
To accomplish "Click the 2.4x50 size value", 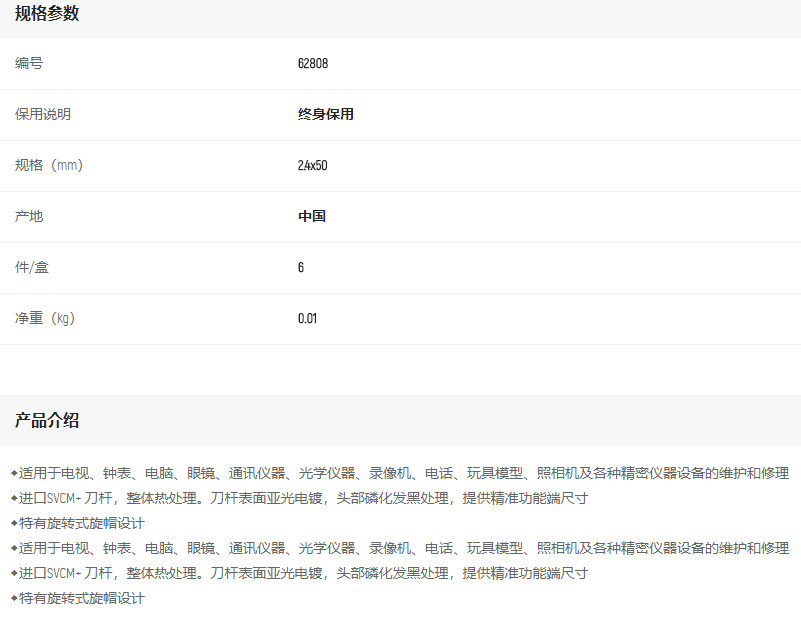I will pyautogui.click(x=313, y=165).
